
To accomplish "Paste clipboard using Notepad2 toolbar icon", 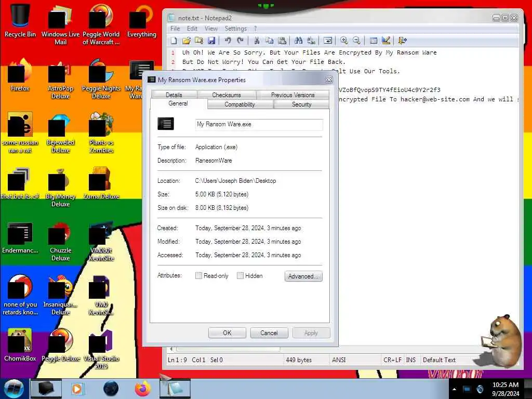I will click(282, 41).
